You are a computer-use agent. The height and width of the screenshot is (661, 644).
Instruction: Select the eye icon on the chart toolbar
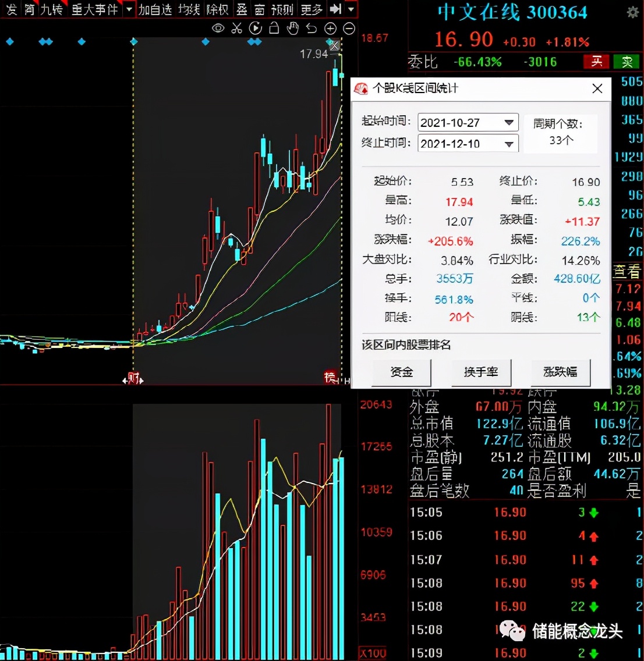tap(218, 28)
